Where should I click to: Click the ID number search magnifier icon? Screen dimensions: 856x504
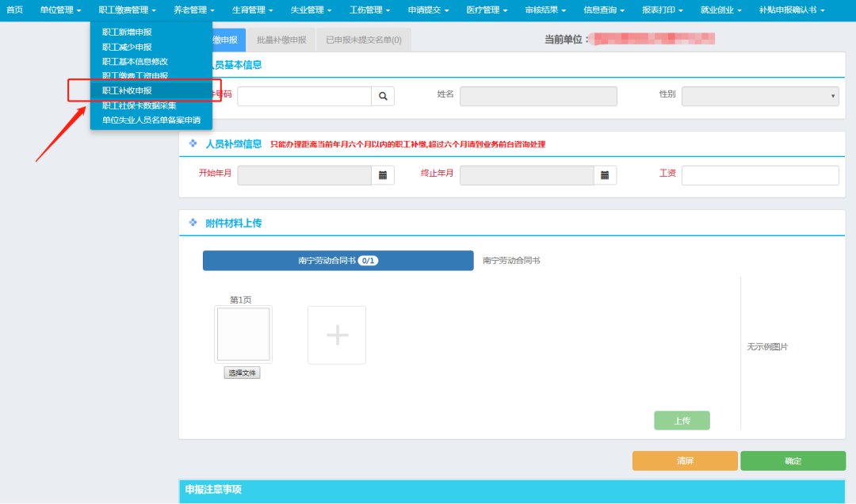(x=383, y=96)
